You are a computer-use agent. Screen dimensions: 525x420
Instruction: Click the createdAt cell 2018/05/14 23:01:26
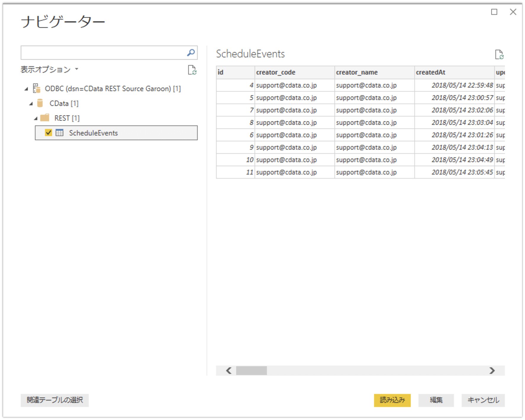click(x=455, y=135)
